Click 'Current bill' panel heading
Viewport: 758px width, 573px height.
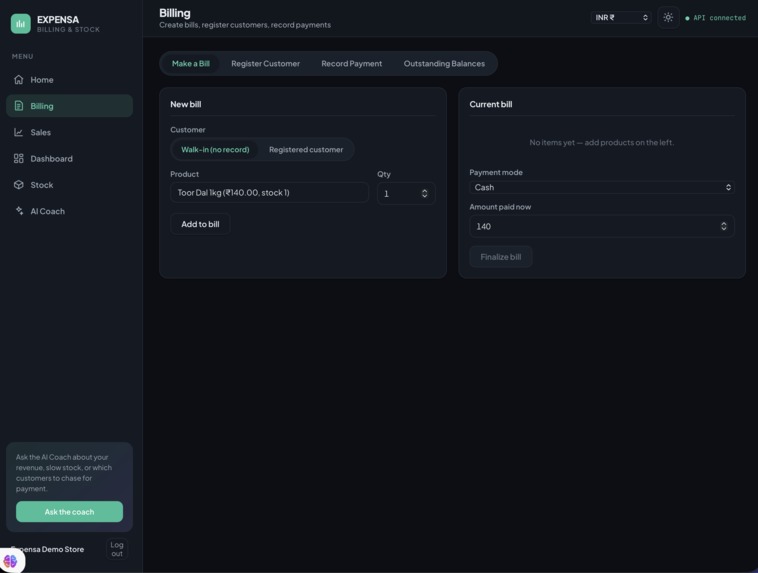coord(491,104)
